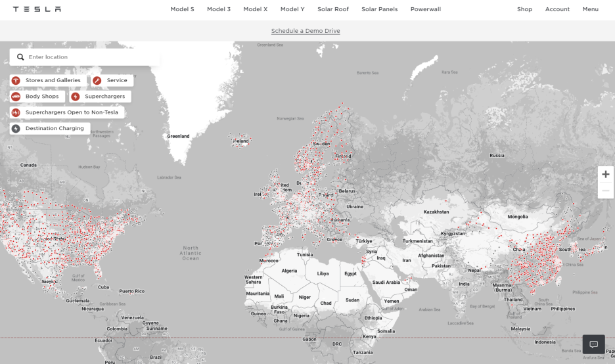Click the Nigeria label on map
The height and width of the screenshot is (364, 615).
(x=301, y=315)
